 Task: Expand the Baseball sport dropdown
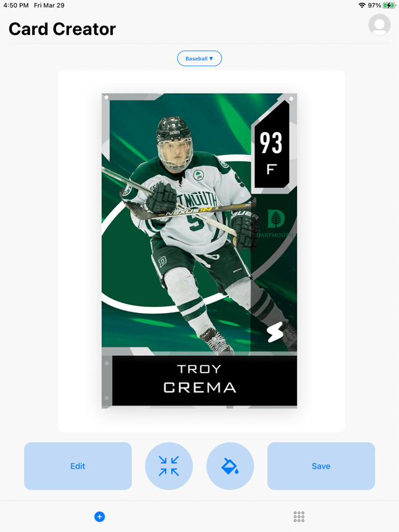pos(199,58)
